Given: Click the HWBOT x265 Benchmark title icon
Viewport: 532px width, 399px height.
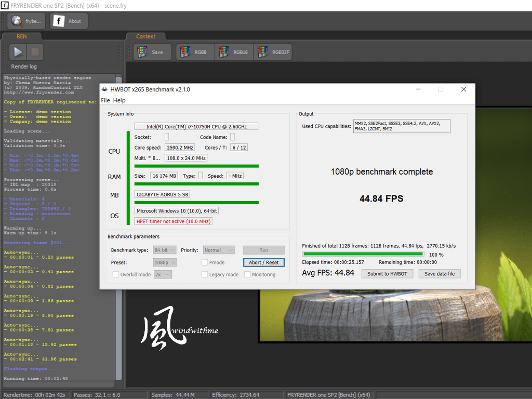Looking at the screenshot, I should pyautogui.click(x=105, y=89).
